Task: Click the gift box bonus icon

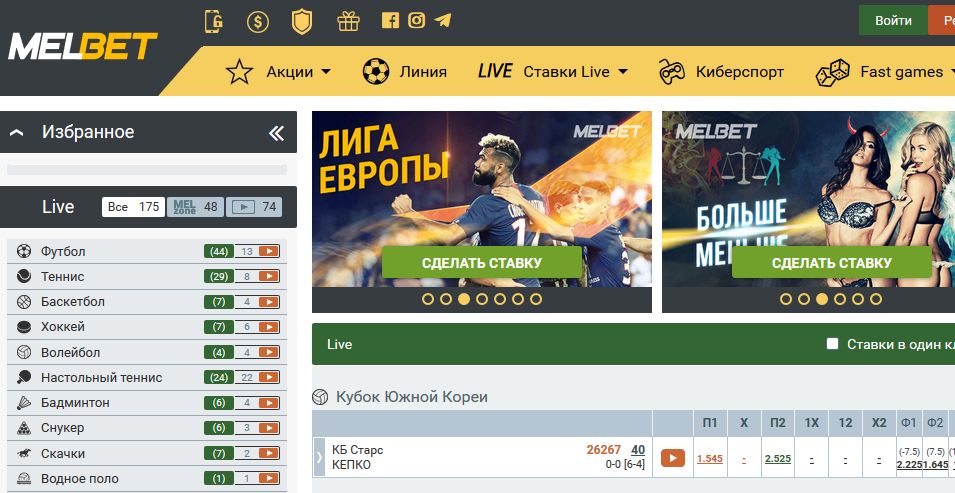Action: pos(348,21)
